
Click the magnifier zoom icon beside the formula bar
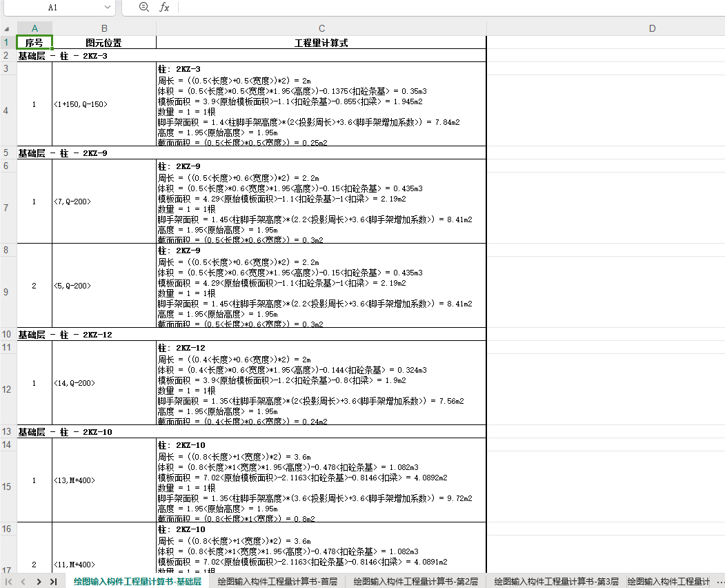click(143, 7)
